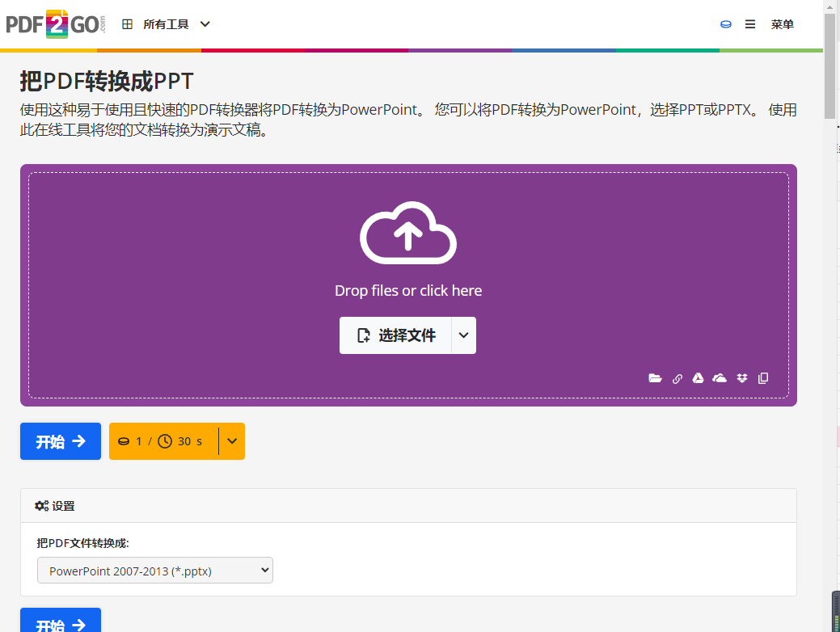Choose file from Dropbox icon
This screenshot has width=840, height=632.
[x=742, y=378]
